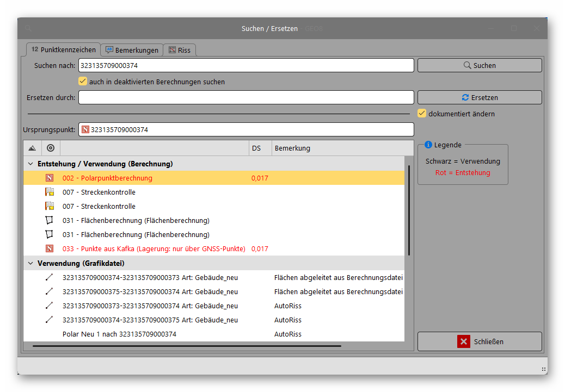Viewport: 565px width, 392px height.
Task: Click the Schließen button
Action: tap(480, 341)
